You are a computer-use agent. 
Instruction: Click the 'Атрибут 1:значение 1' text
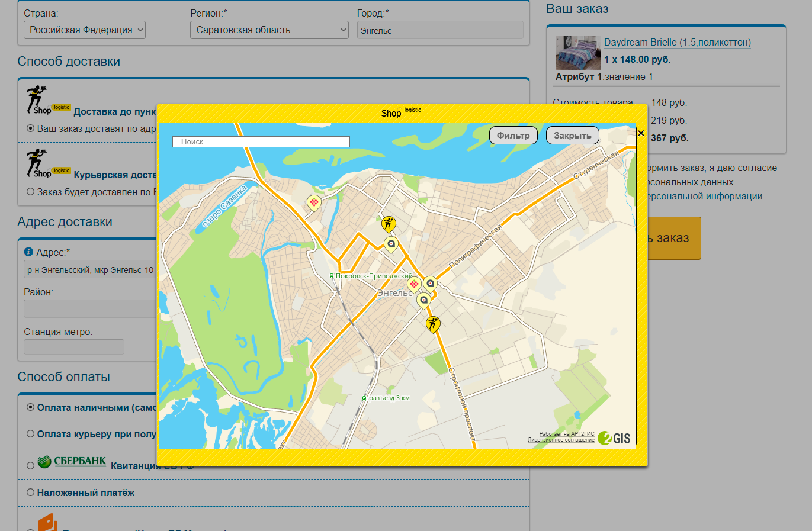coord(604,76)
